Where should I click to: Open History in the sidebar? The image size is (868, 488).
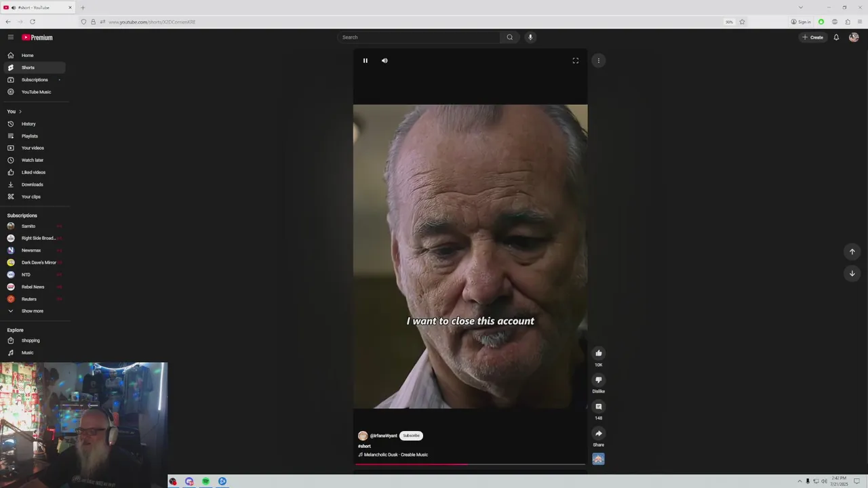click(34, 124)
